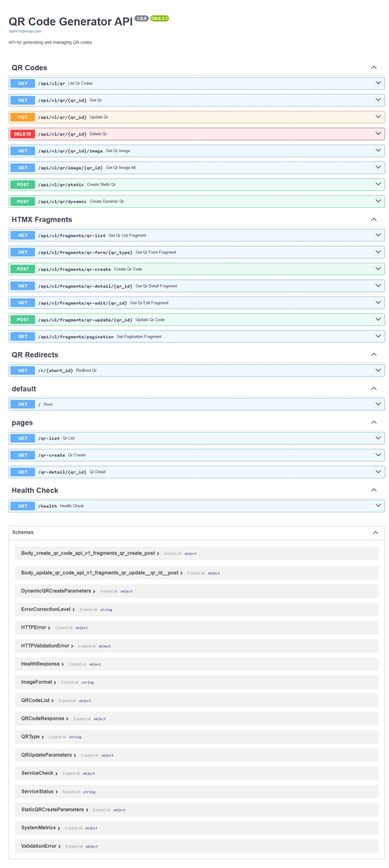The width and height of the screenshot is (389, 868).
Task: Toggle the QRCodeResponse schema open
Action: pos(67,719)
